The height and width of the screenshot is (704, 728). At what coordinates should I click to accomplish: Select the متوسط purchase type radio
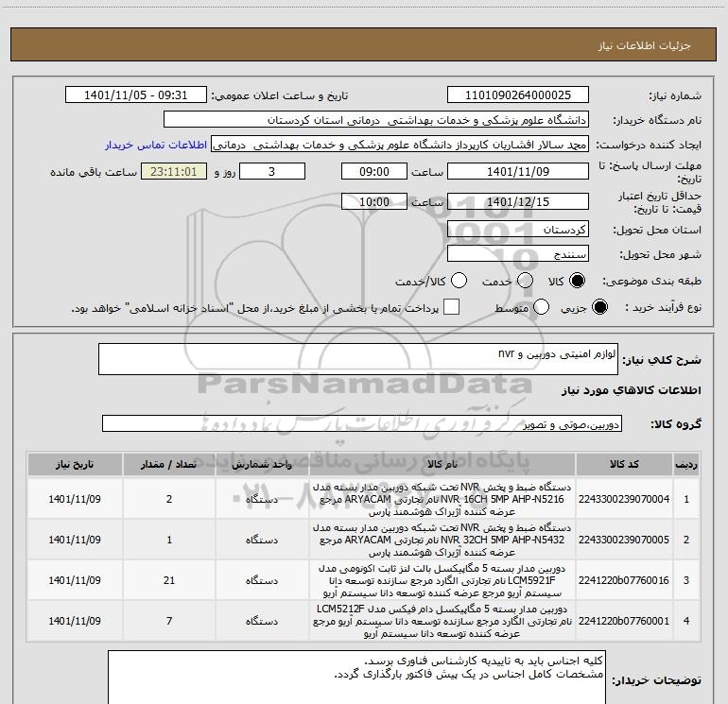[541, 307]
